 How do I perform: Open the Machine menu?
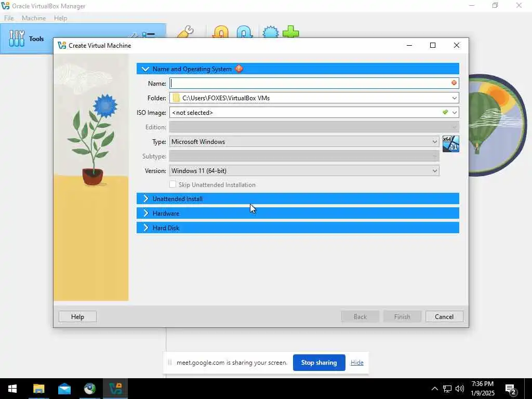point(34,18)
